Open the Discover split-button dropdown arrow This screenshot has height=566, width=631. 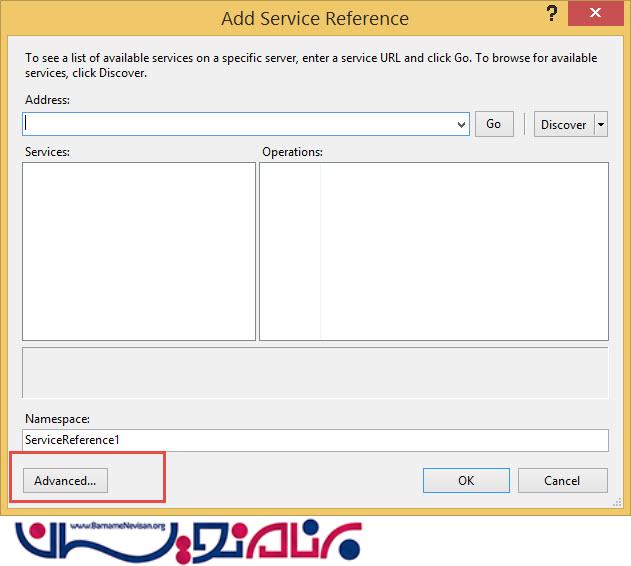pos(601,124)
